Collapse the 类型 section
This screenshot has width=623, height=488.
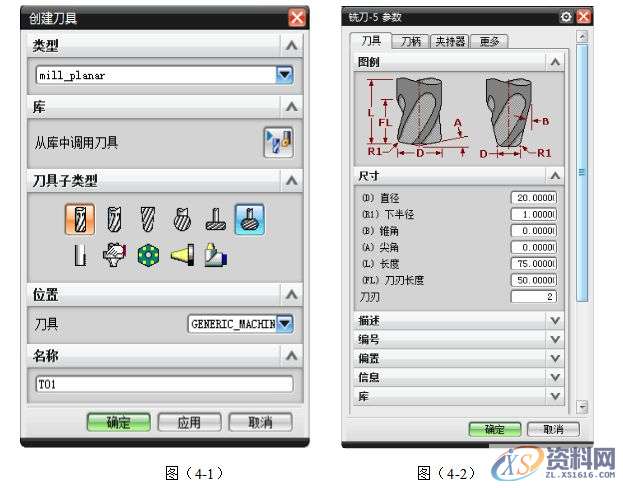coord(292,46)
